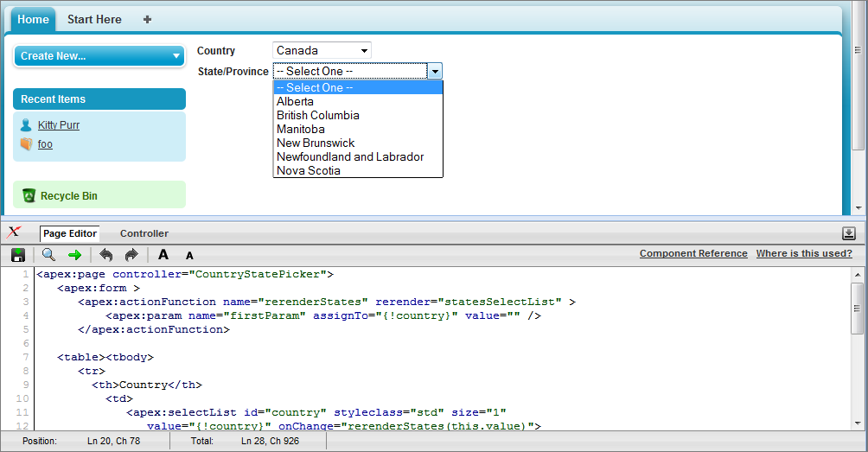Screen dimensions: 868x452
Task: Switch to the Controller tab
Action: 144,233
